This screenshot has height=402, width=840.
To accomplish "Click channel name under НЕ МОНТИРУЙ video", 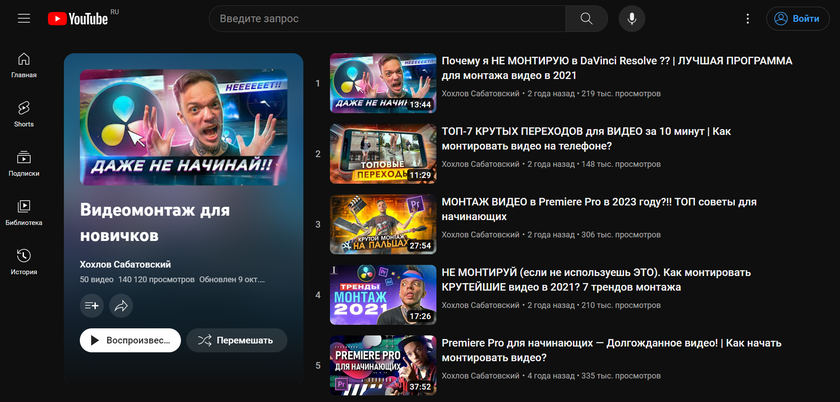I will tap(481, 305).
